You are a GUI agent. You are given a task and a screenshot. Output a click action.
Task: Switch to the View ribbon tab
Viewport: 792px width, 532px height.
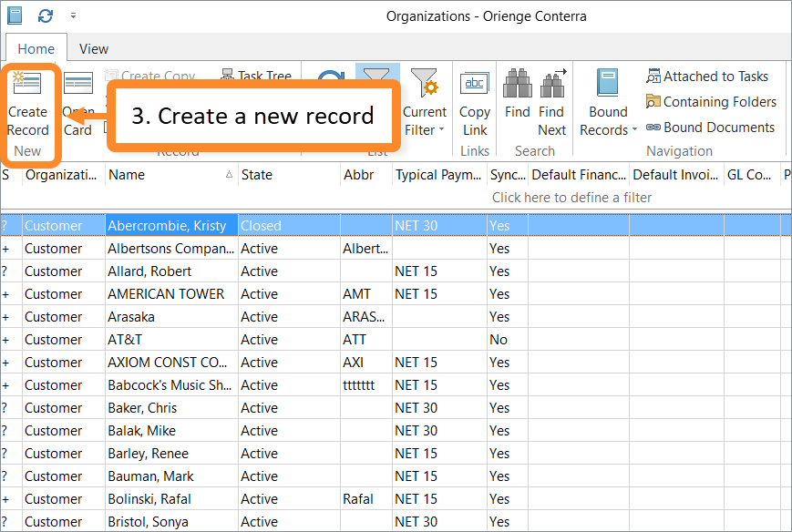click(x=94, y=49)
